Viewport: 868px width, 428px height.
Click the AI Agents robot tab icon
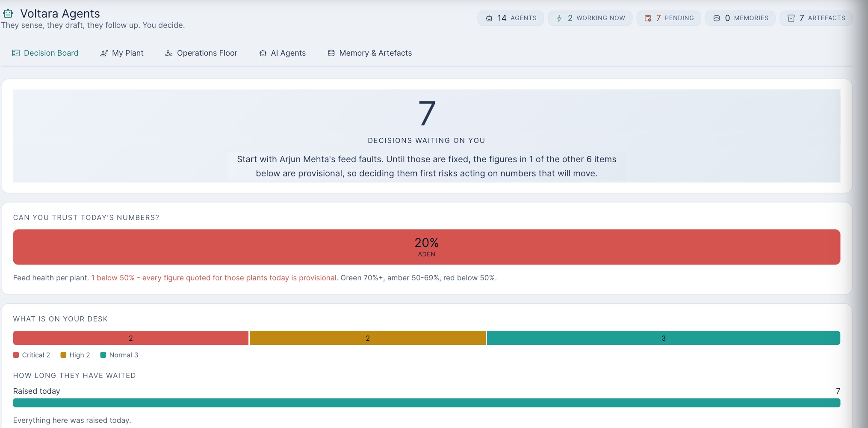tap(263, 53)
